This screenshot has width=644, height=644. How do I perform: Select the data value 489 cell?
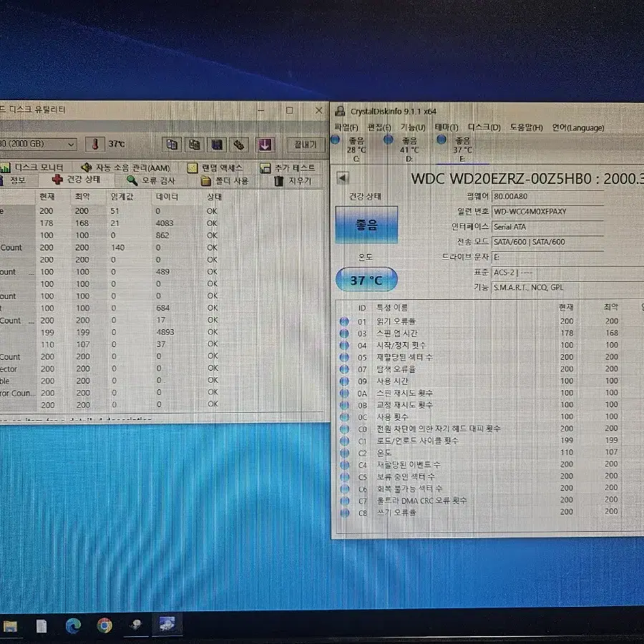coord(162,271)
